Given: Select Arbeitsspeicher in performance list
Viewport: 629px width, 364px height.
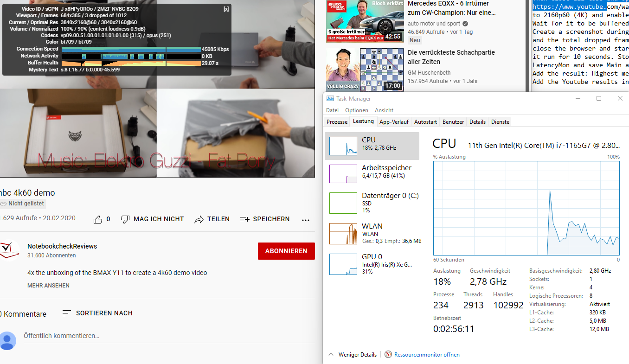Looking at the screenshot, I should point(372,174).
